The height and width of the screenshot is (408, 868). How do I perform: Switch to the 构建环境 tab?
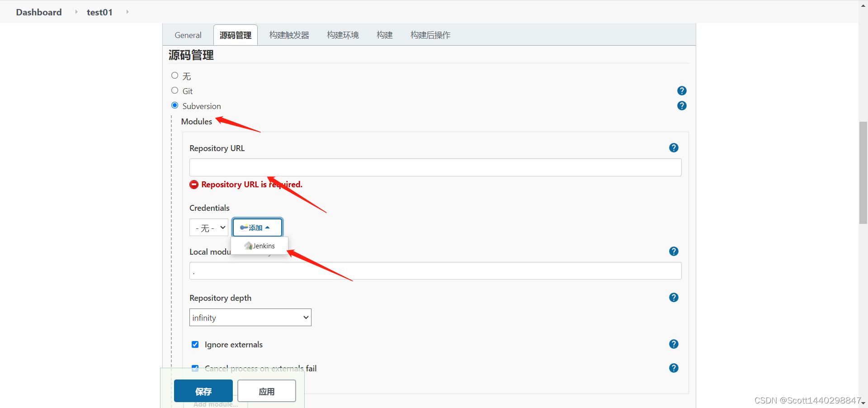click(x=343, y=35)
